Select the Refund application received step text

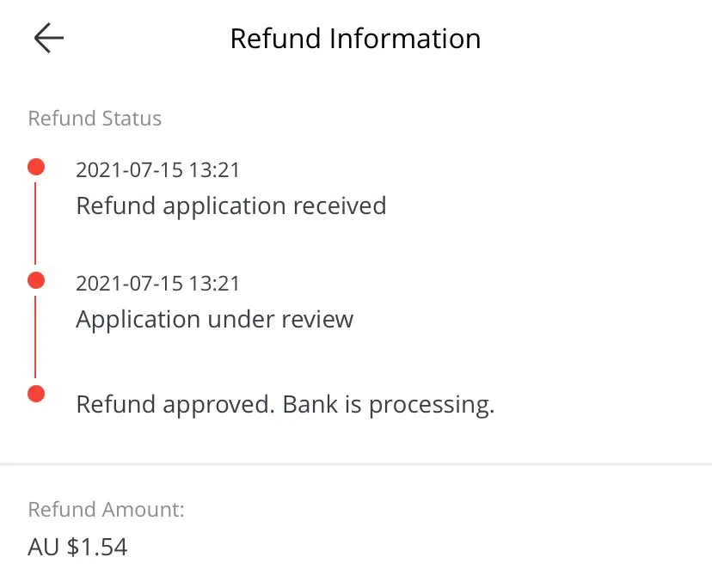(230, 206)
